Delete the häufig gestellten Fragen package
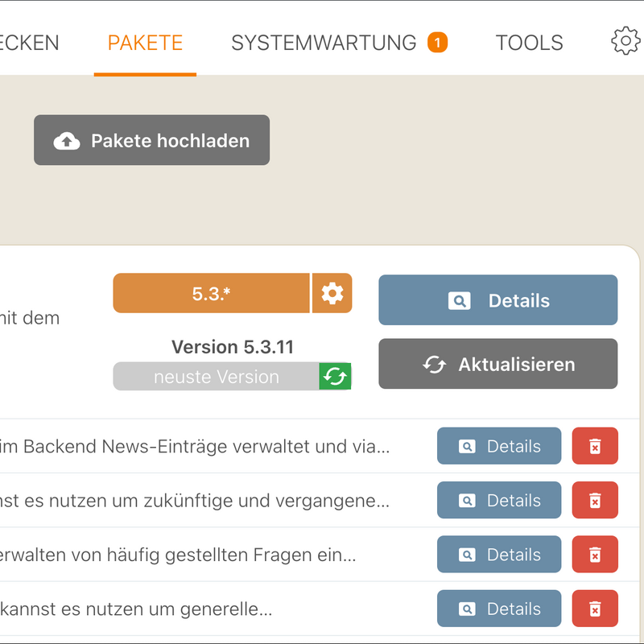The image size is (644, 644). 595,555
